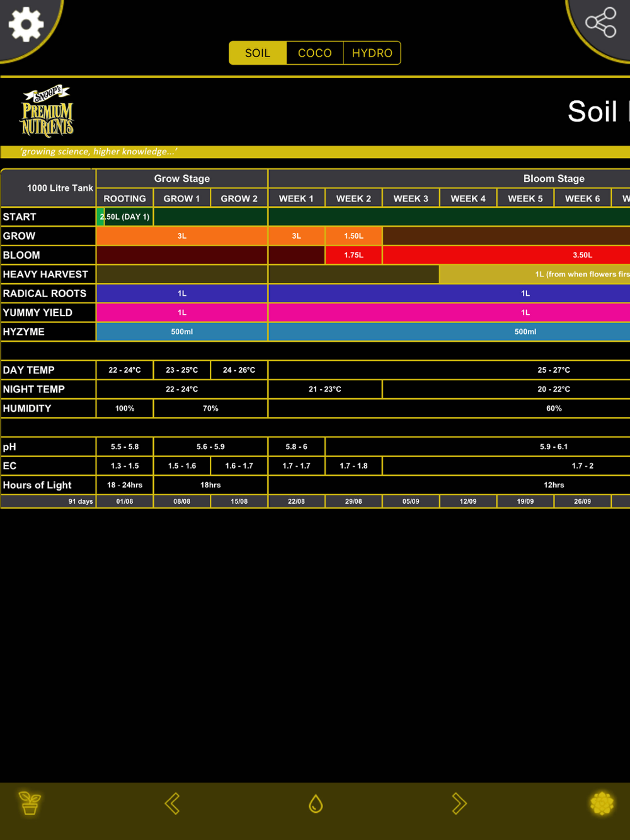The height and width of the screenshot is (840, 630).
Task: Tap the 23 - 25°C day temp cell
Action: click(x=182, y=370)
